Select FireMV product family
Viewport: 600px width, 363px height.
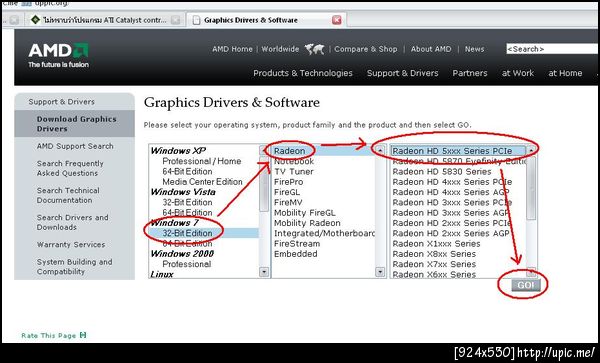[288, 202]
